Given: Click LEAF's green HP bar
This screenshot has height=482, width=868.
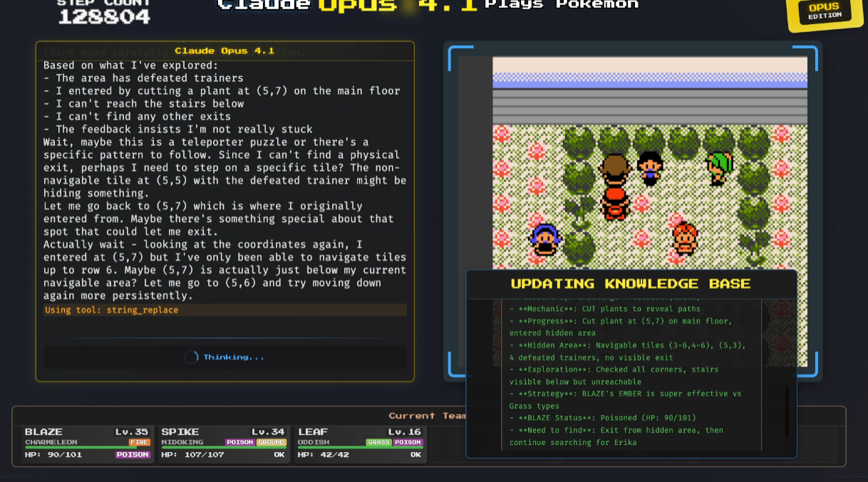Looking at the screenshot, I should tap(361, 448).
